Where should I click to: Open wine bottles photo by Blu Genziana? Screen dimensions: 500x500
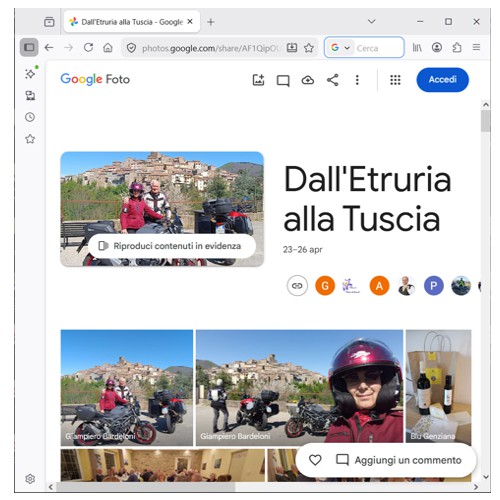[x=438, y=387]
